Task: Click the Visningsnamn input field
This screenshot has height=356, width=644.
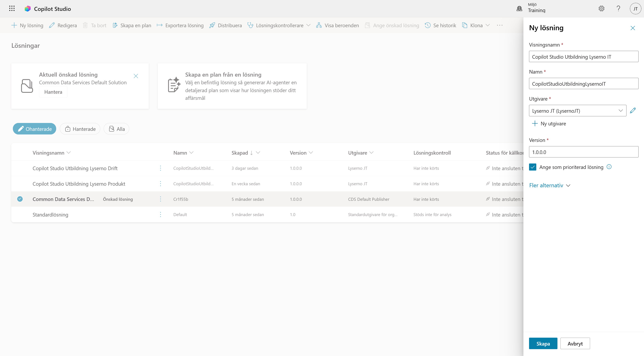Action: pyautogui.click(x=583, y=57)
